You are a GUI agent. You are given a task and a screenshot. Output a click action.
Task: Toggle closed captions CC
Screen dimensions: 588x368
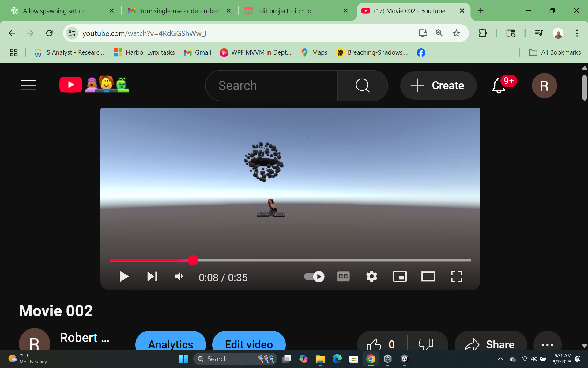pos(343,277)
